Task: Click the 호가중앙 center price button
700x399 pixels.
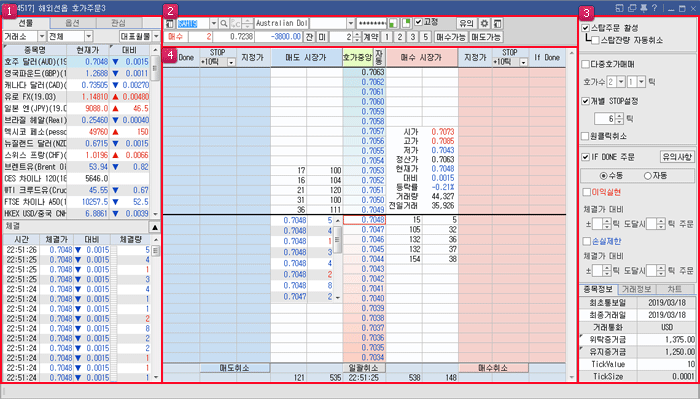Action: click(x=358, y=57)
